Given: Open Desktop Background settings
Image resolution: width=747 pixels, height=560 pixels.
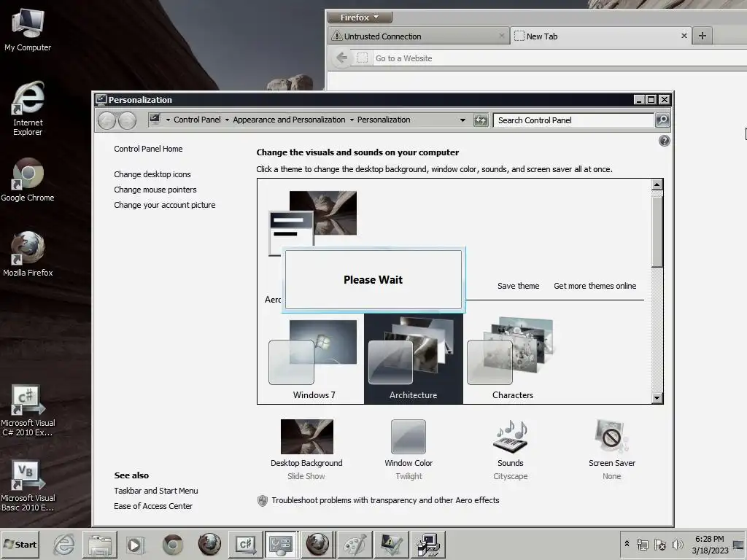Looking at the screenshot, I should click(x=306, y=449).
